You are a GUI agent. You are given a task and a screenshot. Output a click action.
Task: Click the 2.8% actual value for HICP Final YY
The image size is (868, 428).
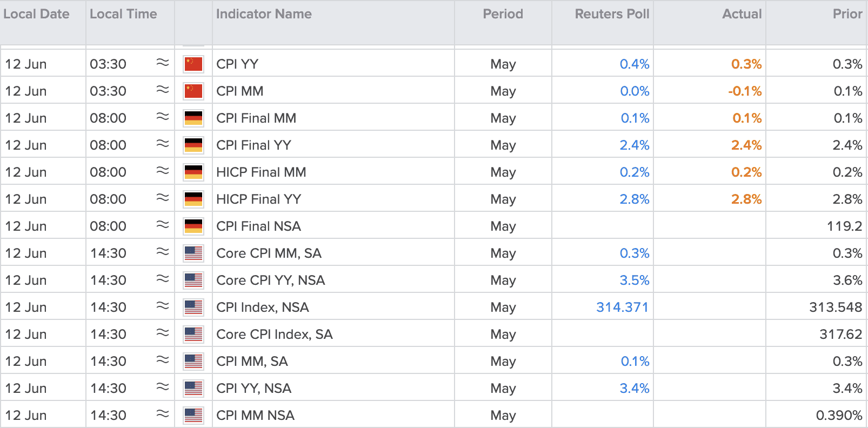pos(746,199)
